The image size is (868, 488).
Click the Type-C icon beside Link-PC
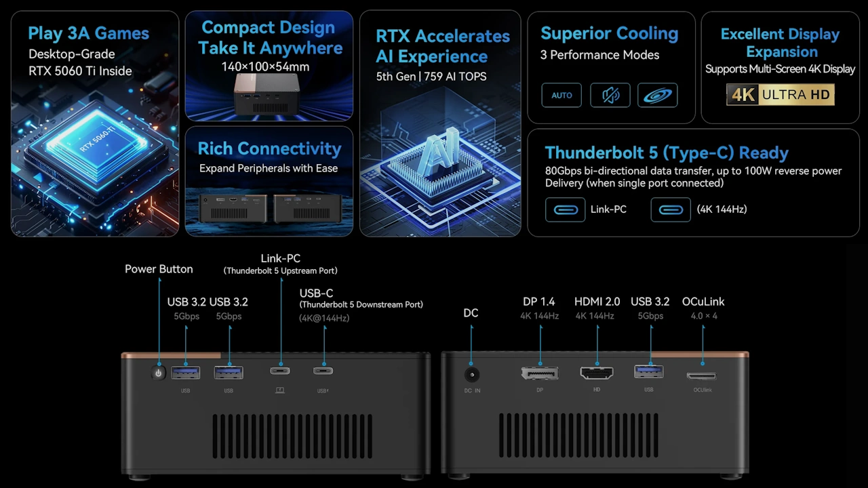tap(565, 209)
